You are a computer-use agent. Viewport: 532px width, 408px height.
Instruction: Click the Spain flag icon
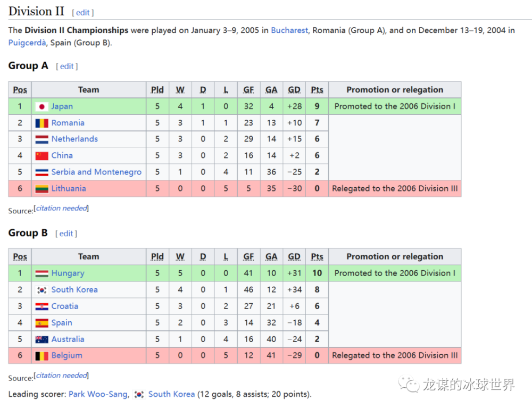pyautogui.click(x=41, y=323)
